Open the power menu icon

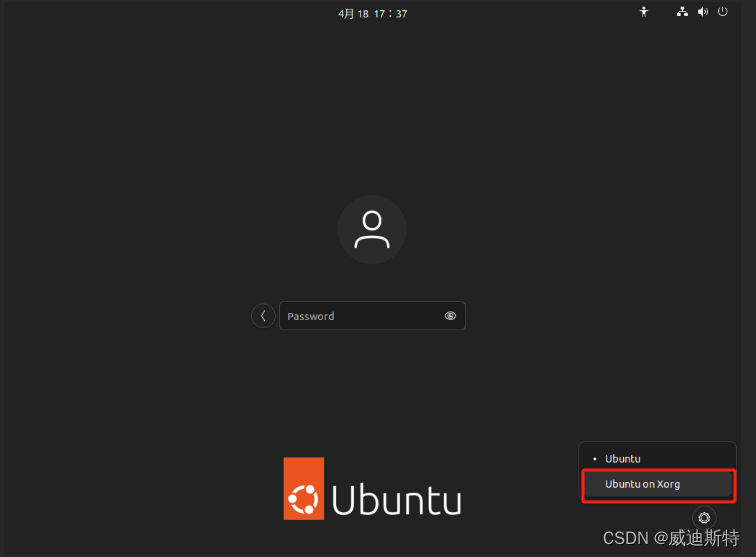[x=722, y=12]
